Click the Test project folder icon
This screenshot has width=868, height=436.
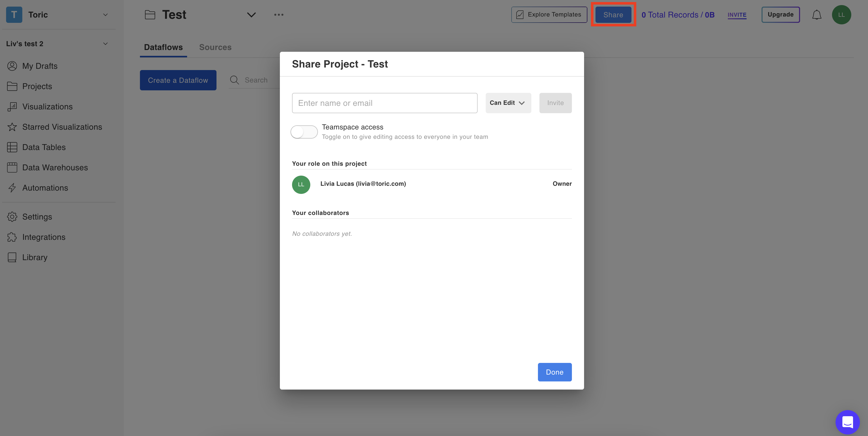point(150,15)
